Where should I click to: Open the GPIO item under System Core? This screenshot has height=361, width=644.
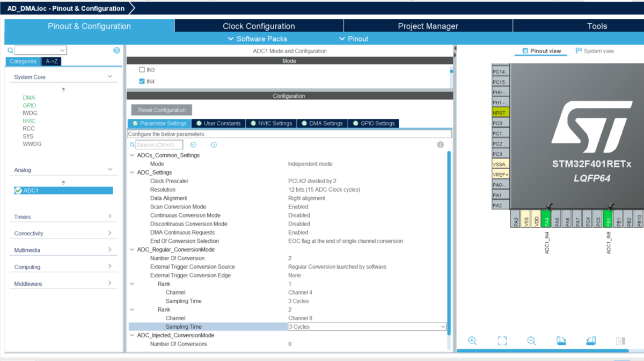coord(30,105)
